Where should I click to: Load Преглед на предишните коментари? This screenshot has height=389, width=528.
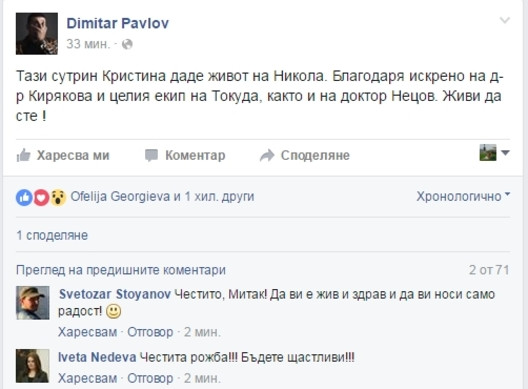121,270
